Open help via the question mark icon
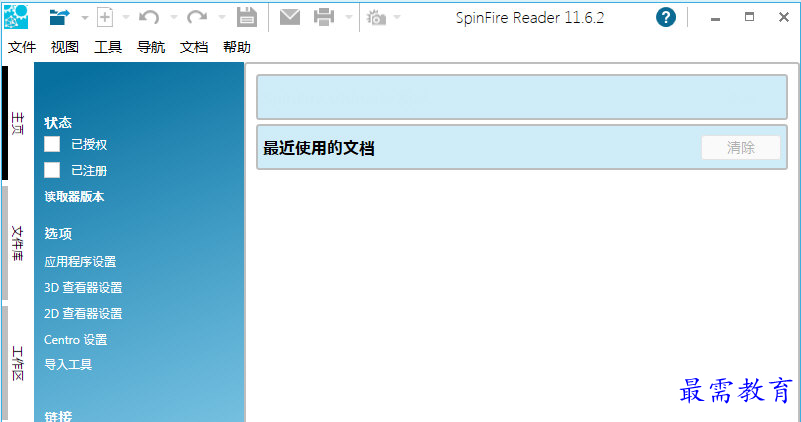 [666, 17]
